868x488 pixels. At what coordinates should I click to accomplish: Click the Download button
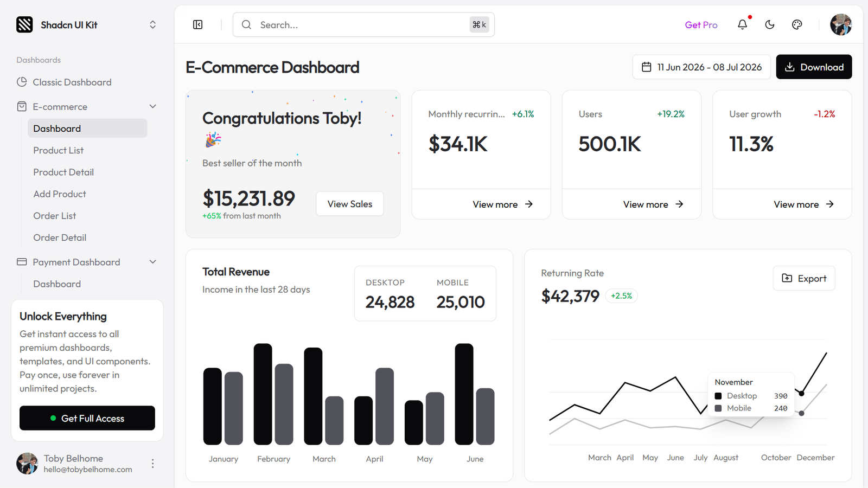click(814, 67)
